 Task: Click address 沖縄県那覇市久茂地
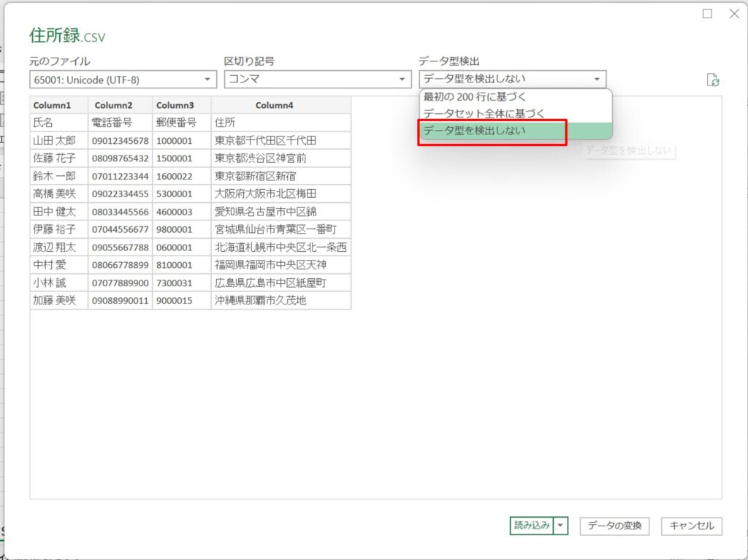click(x=281, y=301)
